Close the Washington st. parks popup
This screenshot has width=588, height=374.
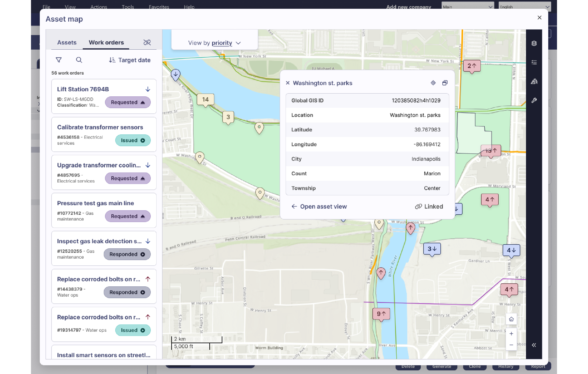click(288, 83)
